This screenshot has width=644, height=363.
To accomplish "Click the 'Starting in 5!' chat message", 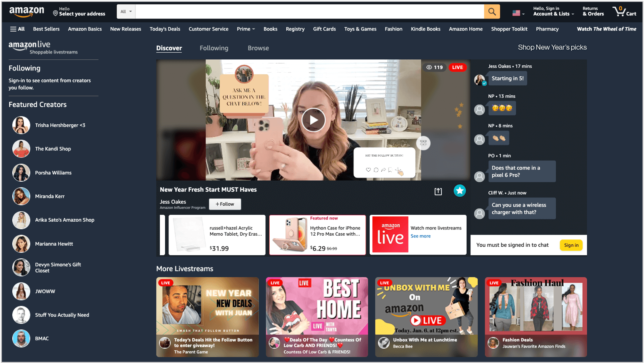I will point(507,79).
